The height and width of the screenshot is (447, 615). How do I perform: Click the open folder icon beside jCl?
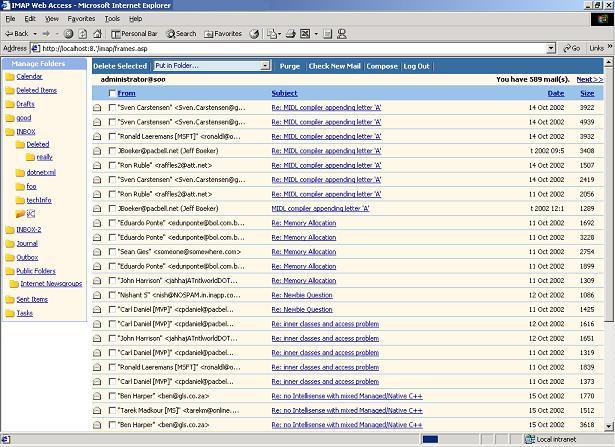point(20,214)
